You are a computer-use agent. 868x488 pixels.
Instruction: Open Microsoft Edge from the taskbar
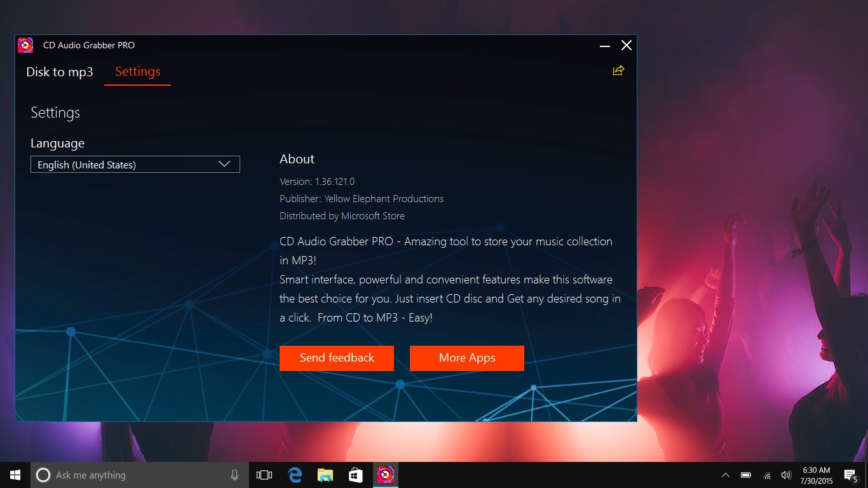pos(294,475)
